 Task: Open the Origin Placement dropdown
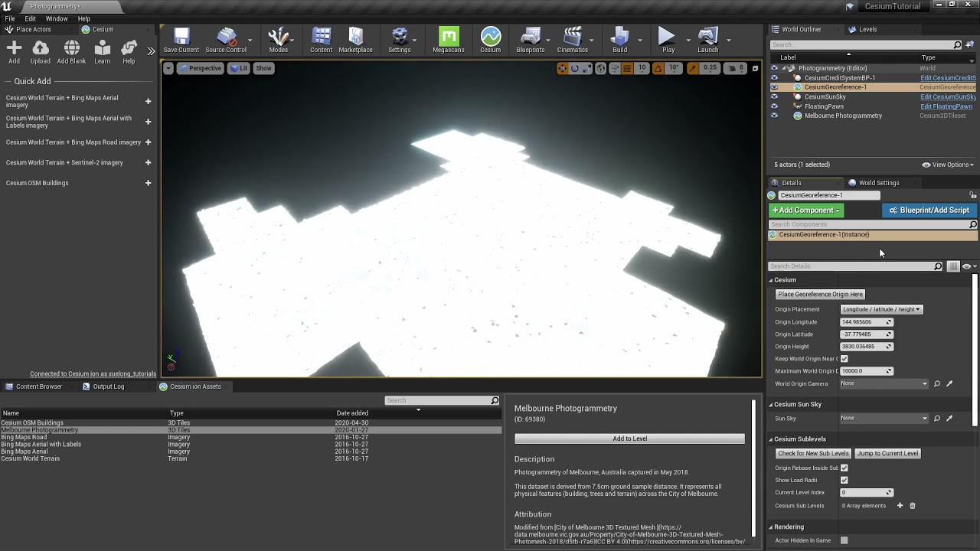[881, 309]
